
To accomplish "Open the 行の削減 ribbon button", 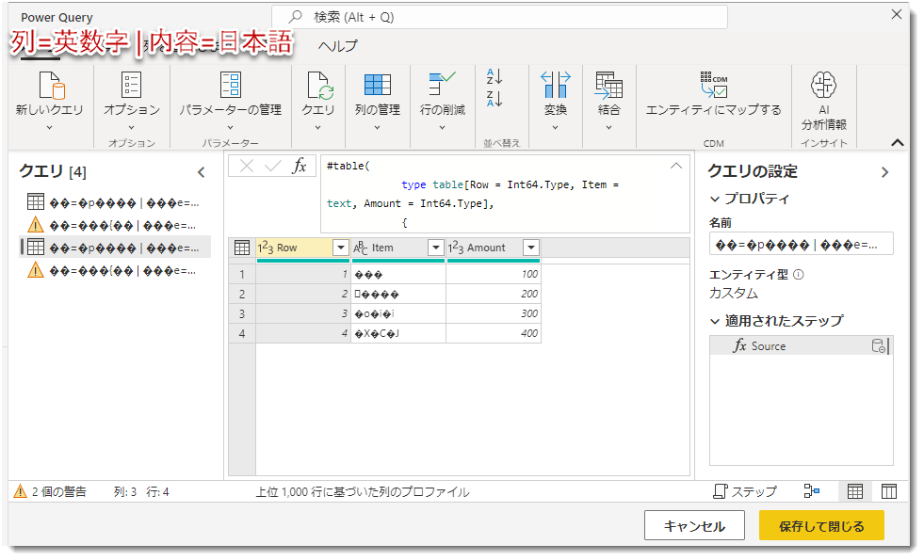I will [442, 100].
